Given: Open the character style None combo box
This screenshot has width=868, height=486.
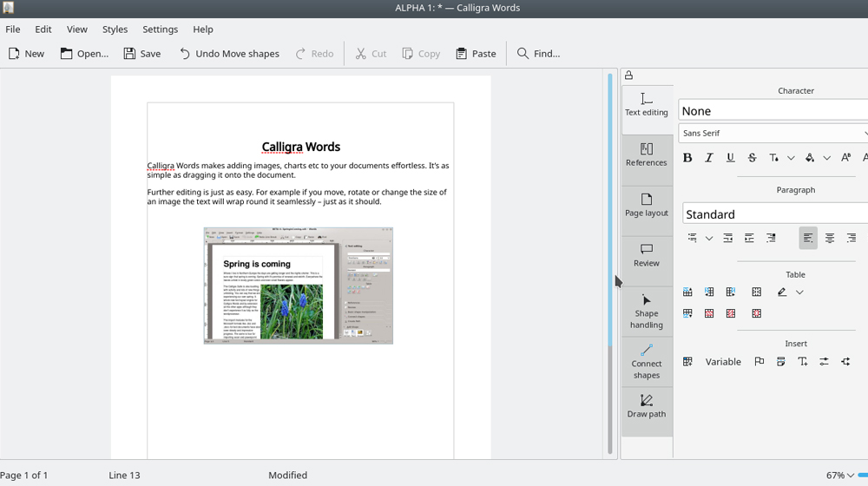Looking at the screenshot, I should [773, 111].
